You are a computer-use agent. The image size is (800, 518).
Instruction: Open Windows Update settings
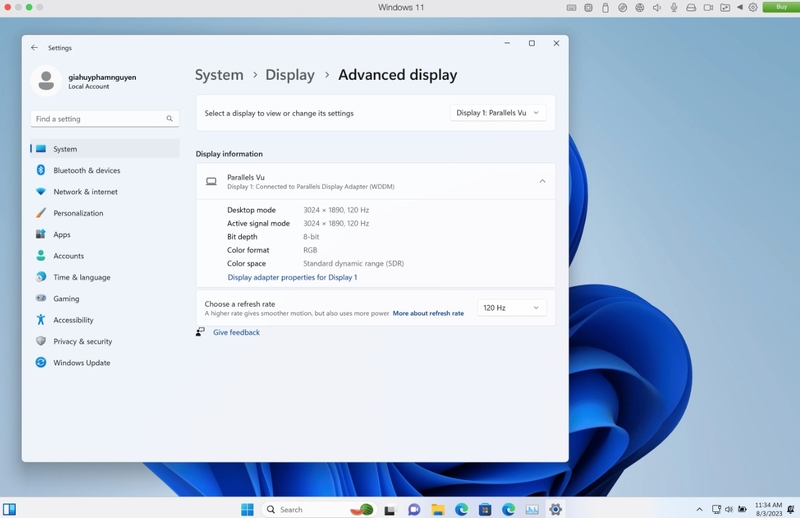coord(105,363)
